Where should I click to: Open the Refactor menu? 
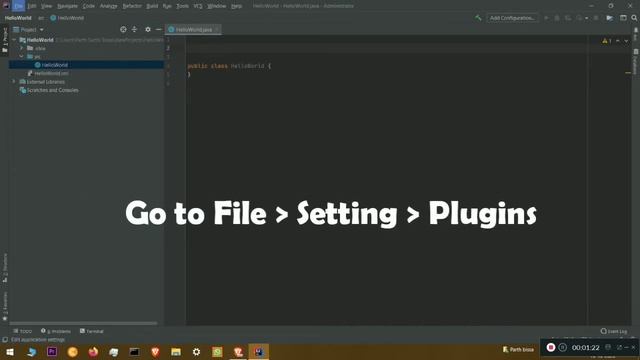[x=132, y=6]
